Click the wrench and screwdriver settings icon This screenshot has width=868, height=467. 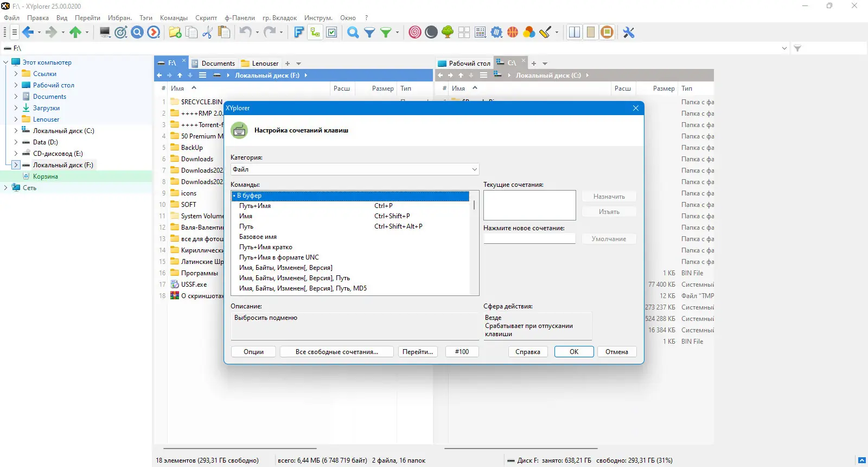pyautogui.click(x=629, y=33)
